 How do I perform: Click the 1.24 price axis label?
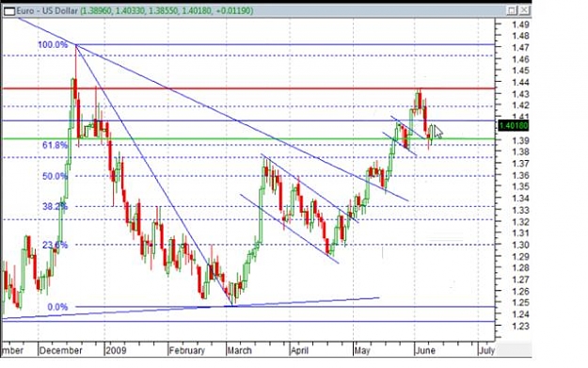[x=520, y=314]
